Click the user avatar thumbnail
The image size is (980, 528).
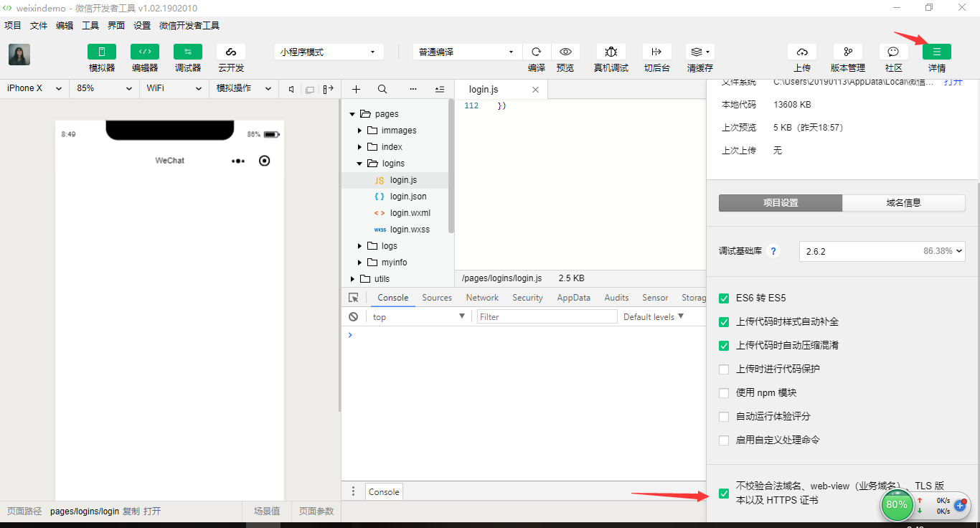pos(19,55)
